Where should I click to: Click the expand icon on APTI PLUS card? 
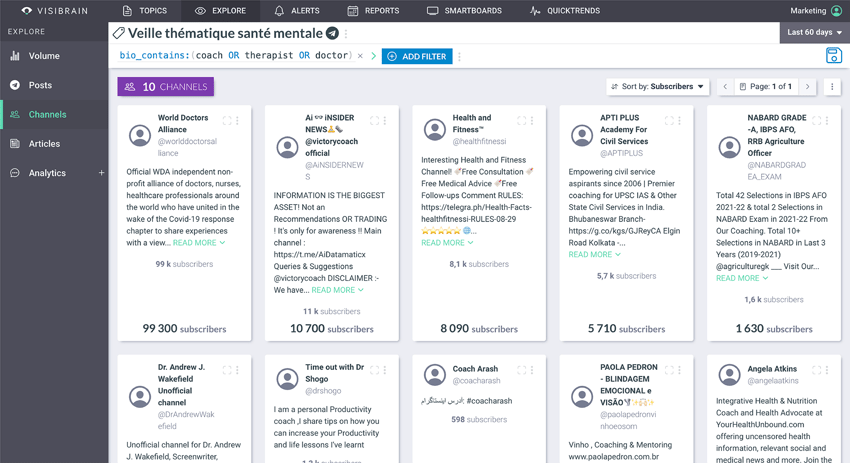tap(669, 121)
